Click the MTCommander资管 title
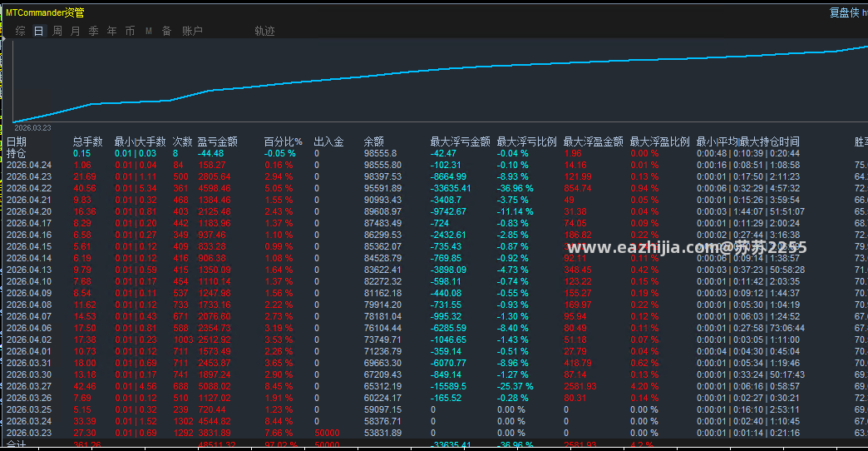 45,12
